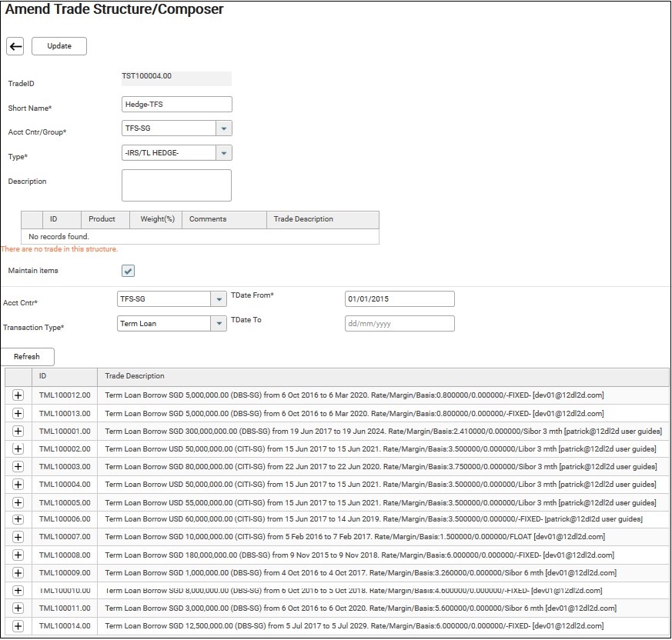Open the Transaction Type Term Loan dropdown
Image resolution: width=672 pixels, height=640 pixels.
point(219,324)
